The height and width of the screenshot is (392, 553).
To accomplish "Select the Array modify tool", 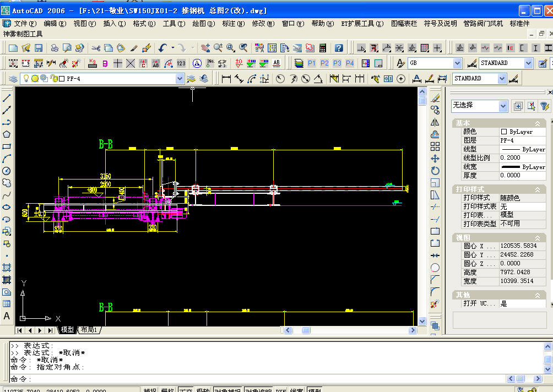I will coord(435,146).
